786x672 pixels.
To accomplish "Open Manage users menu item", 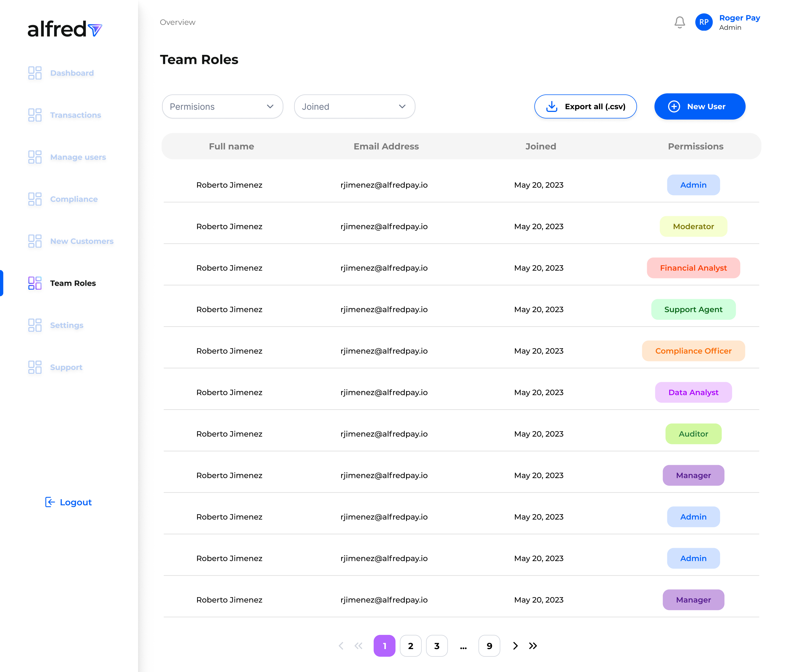I will click(78, 157).
